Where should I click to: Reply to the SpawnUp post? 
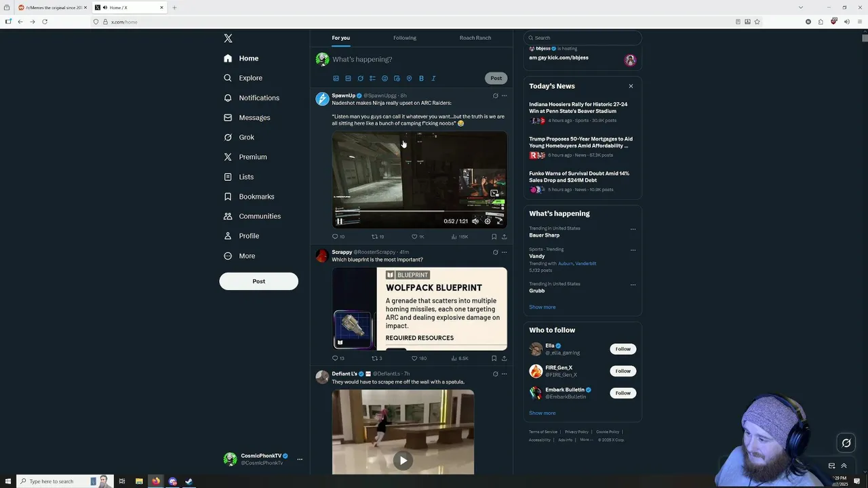click(x=338, y=237)
